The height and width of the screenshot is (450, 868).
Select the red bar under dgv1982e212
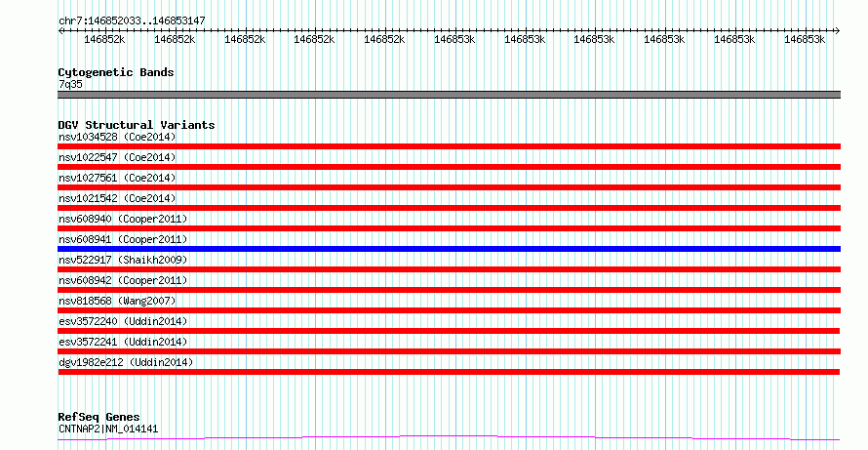point(449,372)
